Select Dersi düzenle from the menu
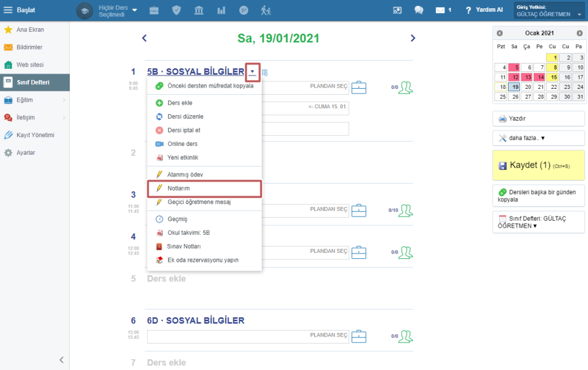Viewport: 588px width, 370px height. point(205,116)
